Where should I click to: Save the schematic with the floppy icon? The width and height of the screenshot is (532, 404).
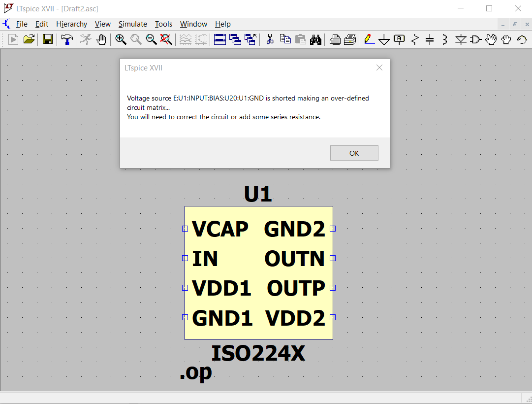[48, 39]
